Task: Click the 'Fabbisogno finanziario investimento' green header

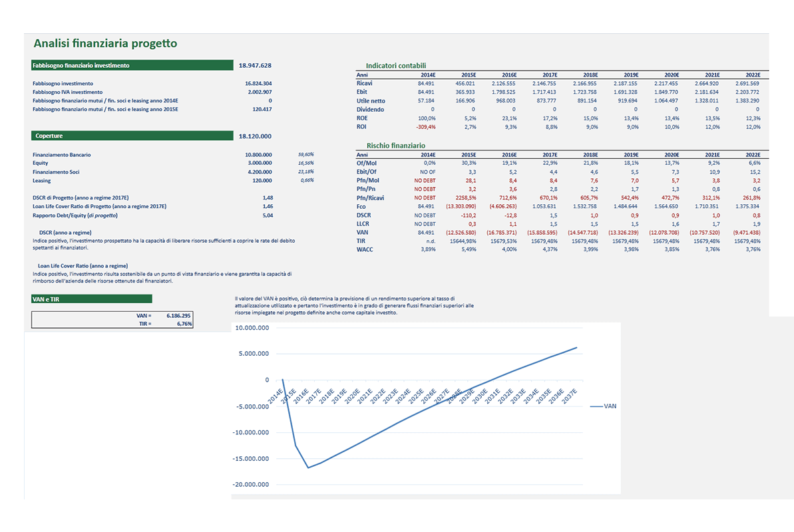Action: (132, 65)
